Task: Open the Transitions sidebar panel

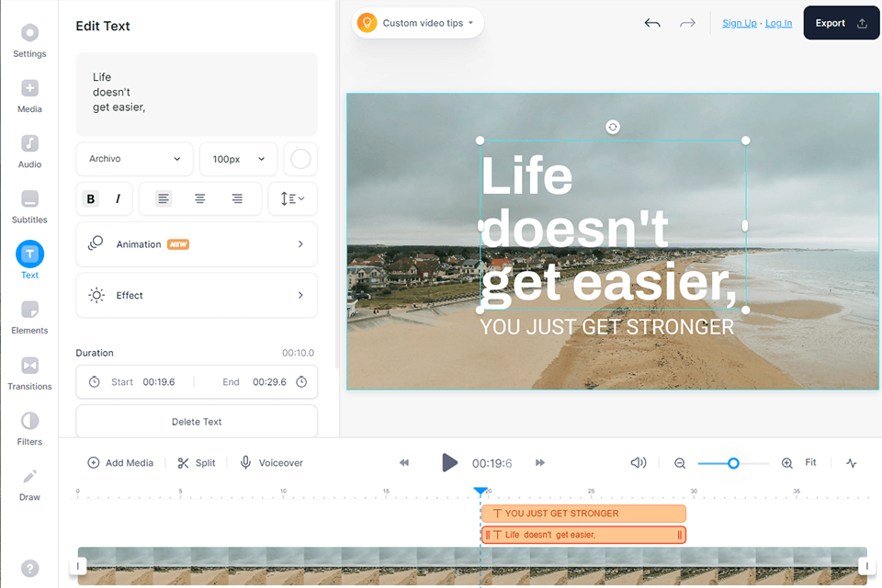Action: (x=29, y=374)
